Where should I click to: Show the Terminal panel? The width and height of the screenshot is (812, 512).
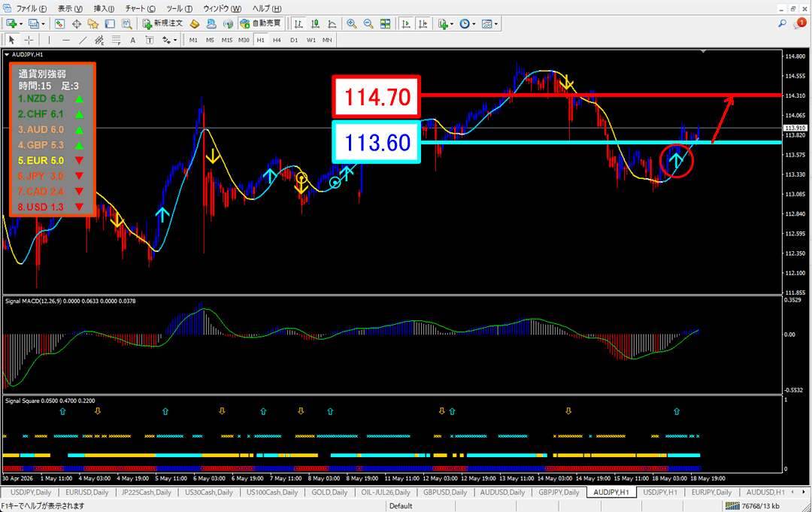point(110,24)
